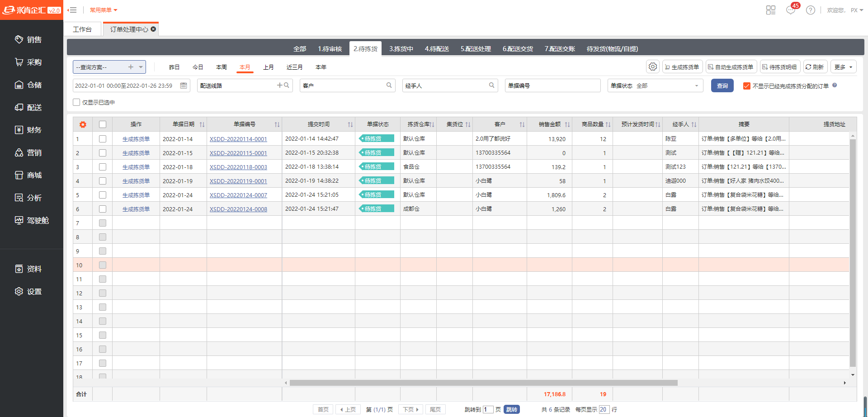Click the help question mark icon
This screenshot has height=417, width=868.
pyautogui.click(x=811, y=10)
